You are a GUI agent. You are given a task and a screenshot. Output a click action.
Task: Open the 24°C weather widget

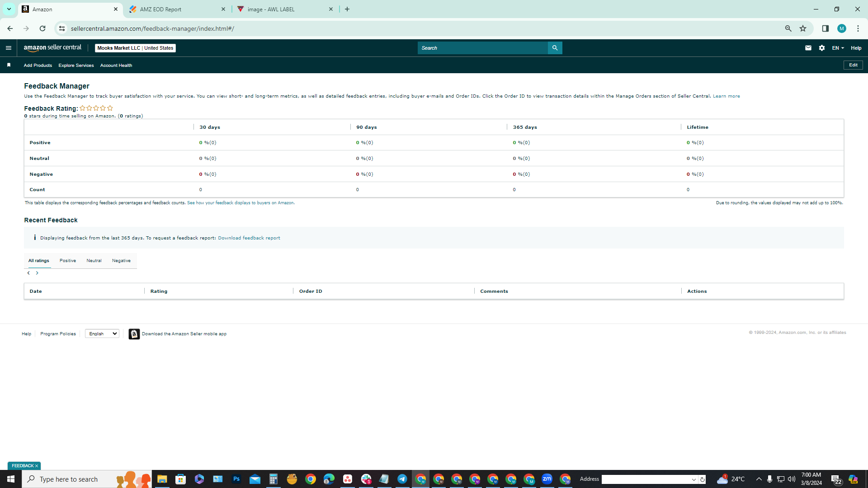coord(731,479)
